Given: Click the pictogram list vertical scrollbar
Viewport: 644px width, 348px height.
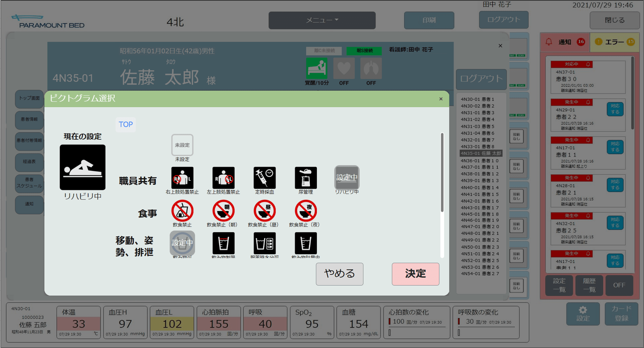Looking at the screenshot, I should (442, 173).
